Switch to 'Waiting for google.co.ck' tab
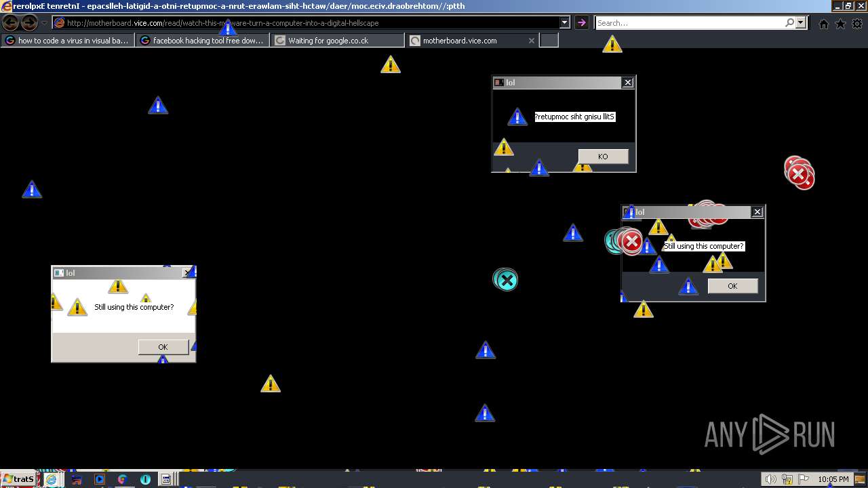Image resolution: width=868 pixels, height=488 pixels. [337, 41]
